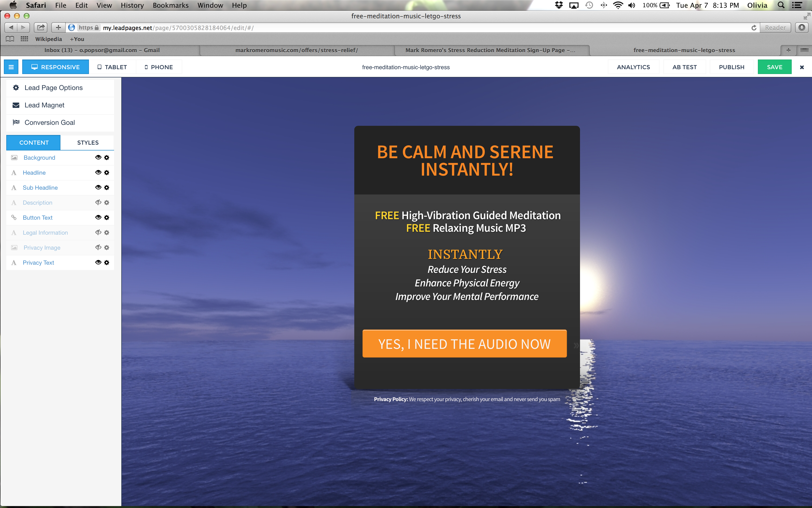Show the hidden Description element
The width and height of the screenshot is (812, 508).
[98, 202]
